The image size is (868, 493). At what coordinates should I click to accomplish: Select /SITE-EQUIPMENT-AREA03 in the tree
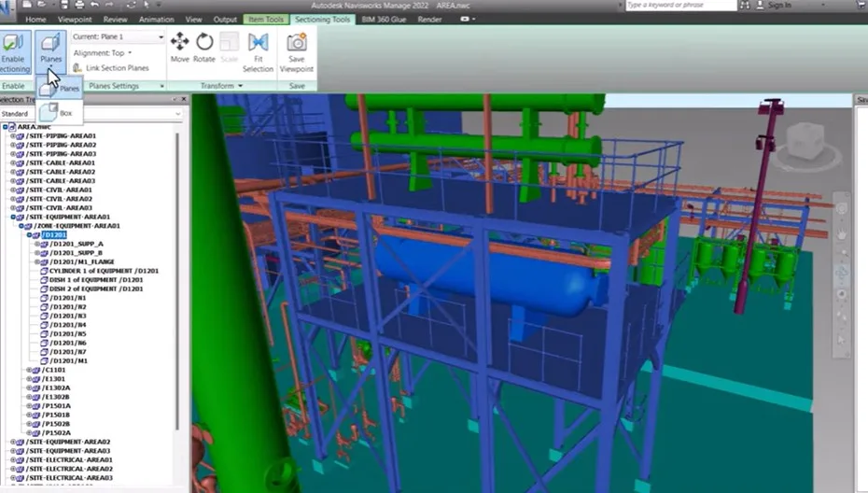pyautogui.click(x=68, y=451)
